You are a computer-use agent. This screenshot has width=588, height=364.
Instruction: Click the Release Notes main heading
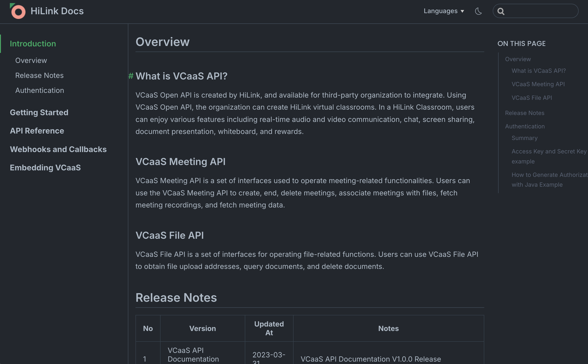pos(176,298)
